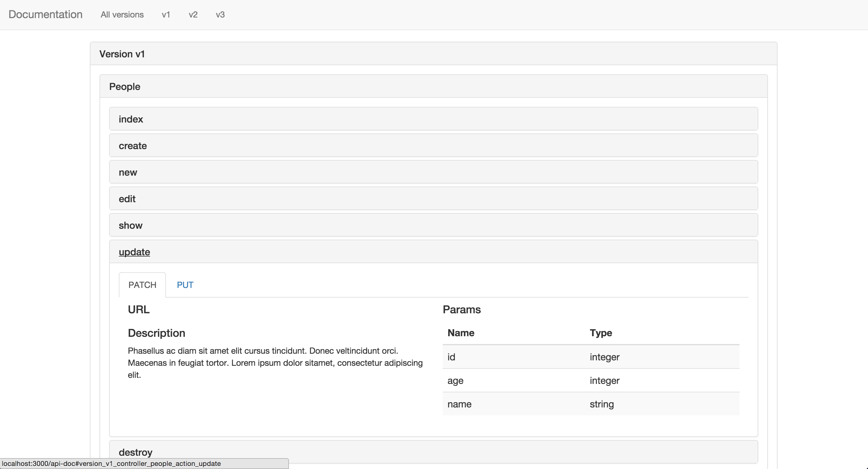Viewport: 868px width, 469px height.
Task: Switch to v1 in navbar
Action: tap(166, 14)
